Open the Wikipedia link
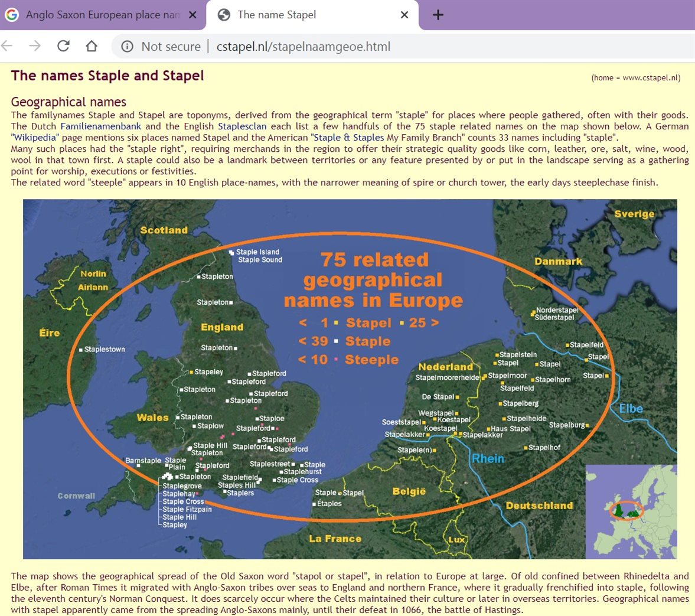 35,138
